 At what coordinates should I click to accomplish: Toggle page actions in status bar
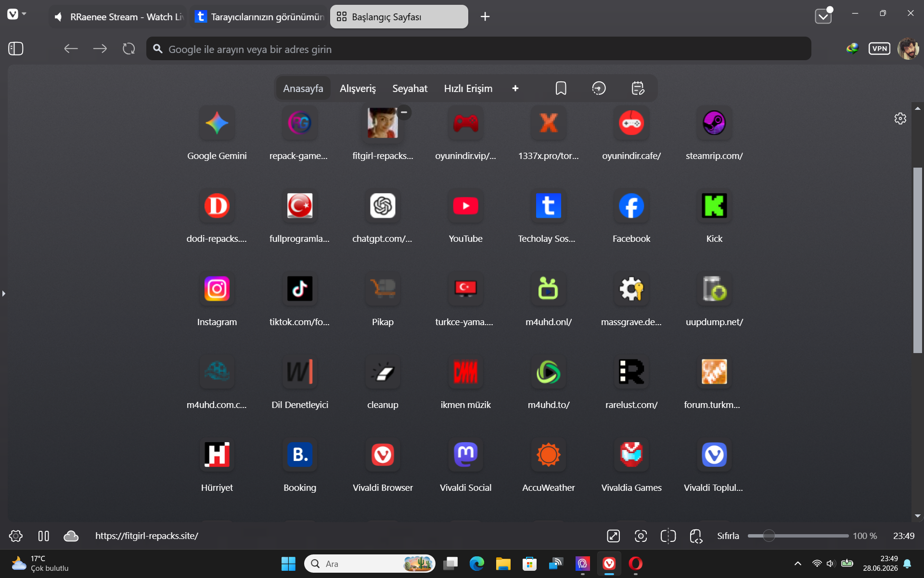(696, 536)
